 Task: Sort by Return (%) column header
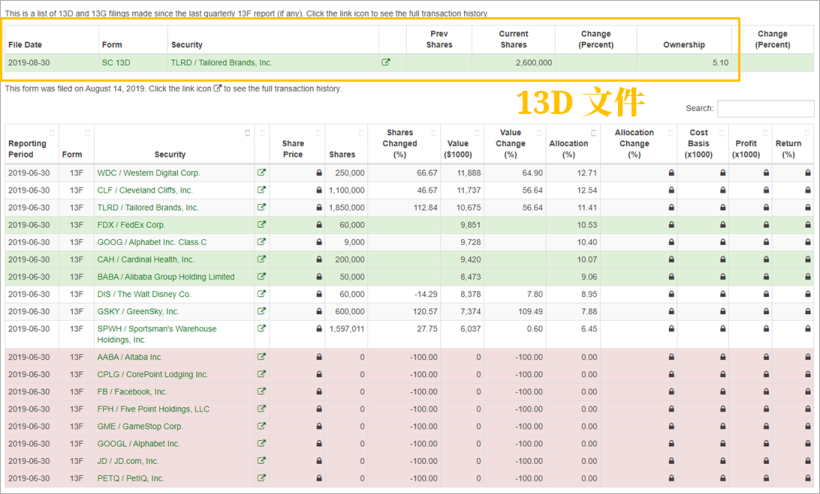[x=793, y=144]
